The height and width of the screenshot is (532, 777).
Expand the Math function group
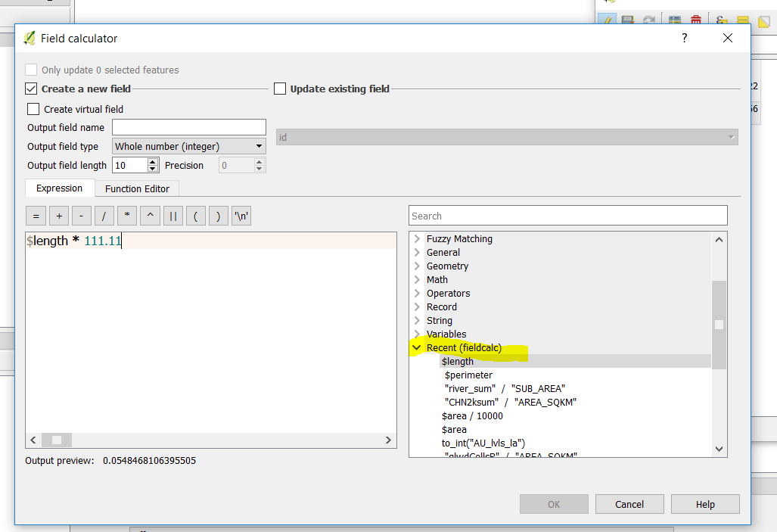pyautogui.click(x=418, y=279)
